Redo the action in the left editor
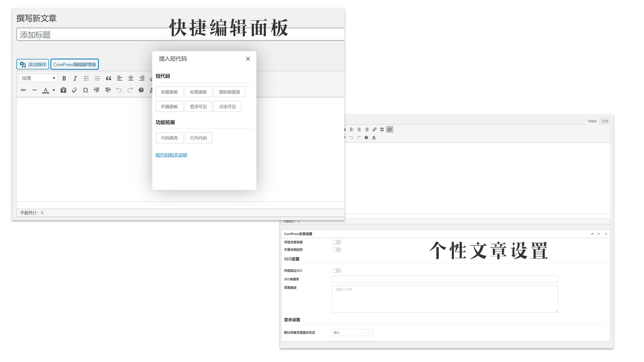644x362 pixels. (x=130, y=90)
